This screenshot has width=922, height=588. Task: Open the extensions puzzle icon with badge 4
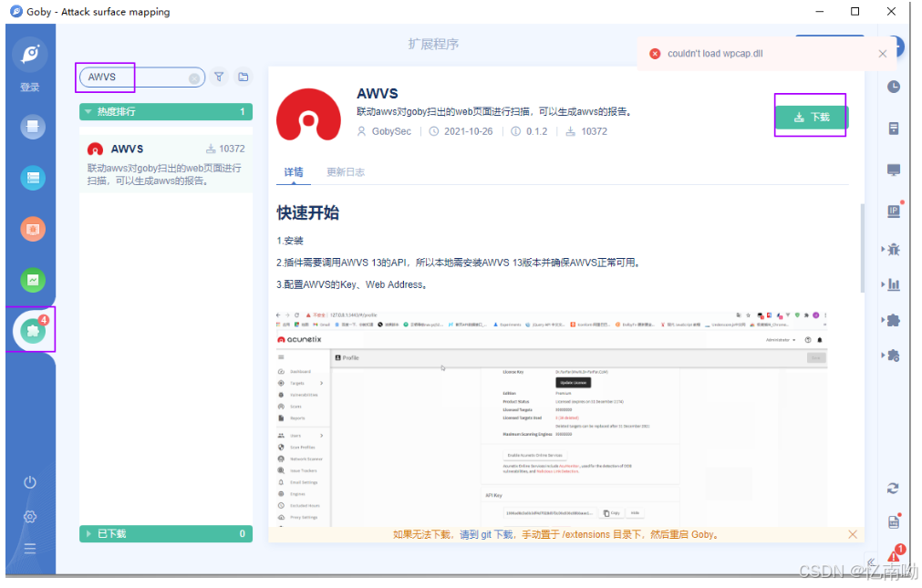pyautogui.click(x=33, y=330)
